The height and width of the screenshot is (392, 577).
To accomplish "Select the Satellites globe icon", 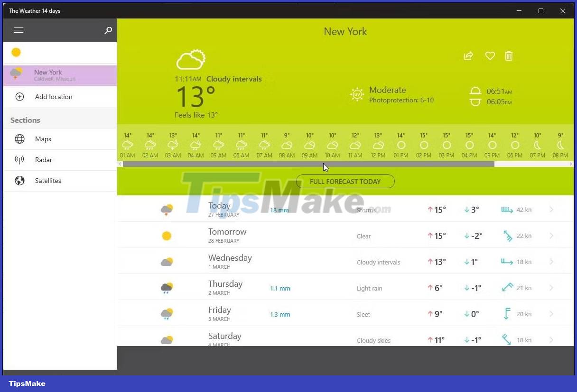I will point(19,181).
